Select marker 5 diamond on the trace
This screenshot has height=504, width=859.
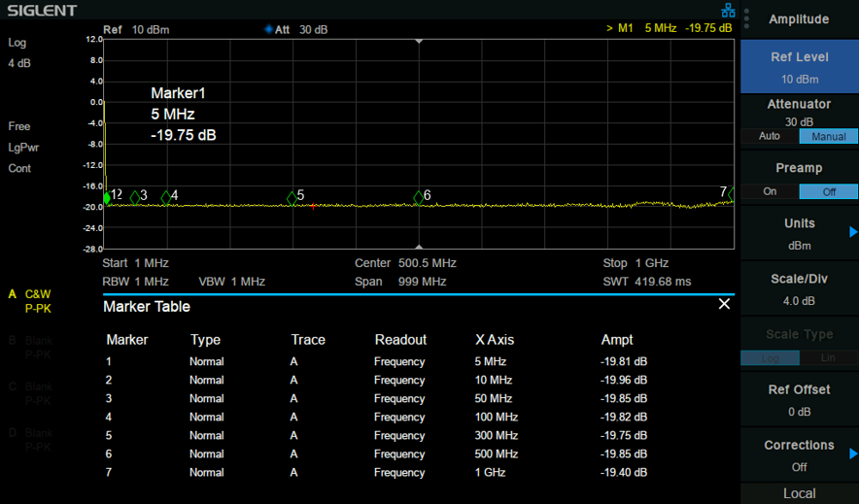click(292, 199)
